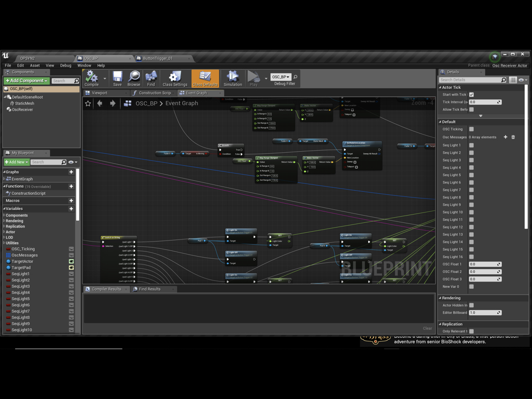Open the OSC_BP Debug Filter dropdown
The image size is (532, 399).
281,77
